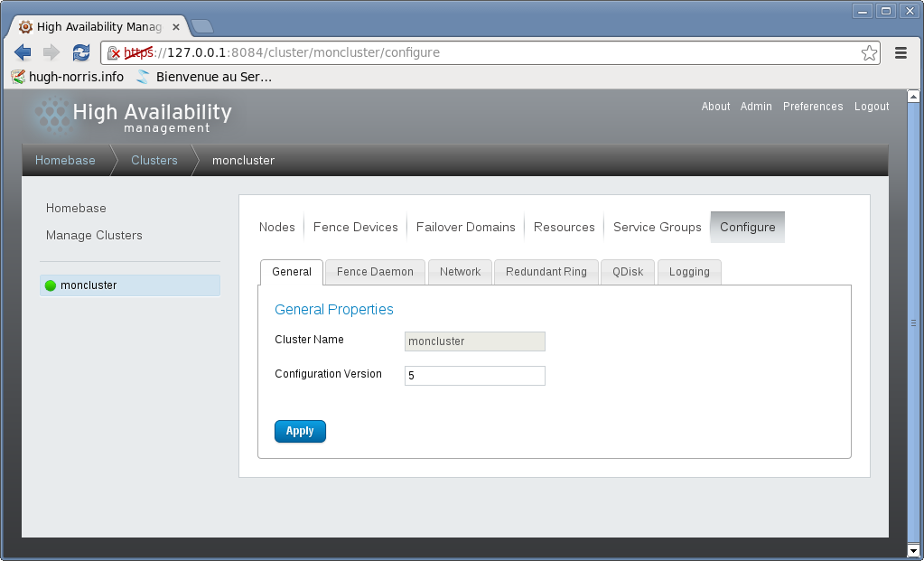Open the Manage Clusters sidebar link
The image size is (924, 561).
[x=94, y=236]
